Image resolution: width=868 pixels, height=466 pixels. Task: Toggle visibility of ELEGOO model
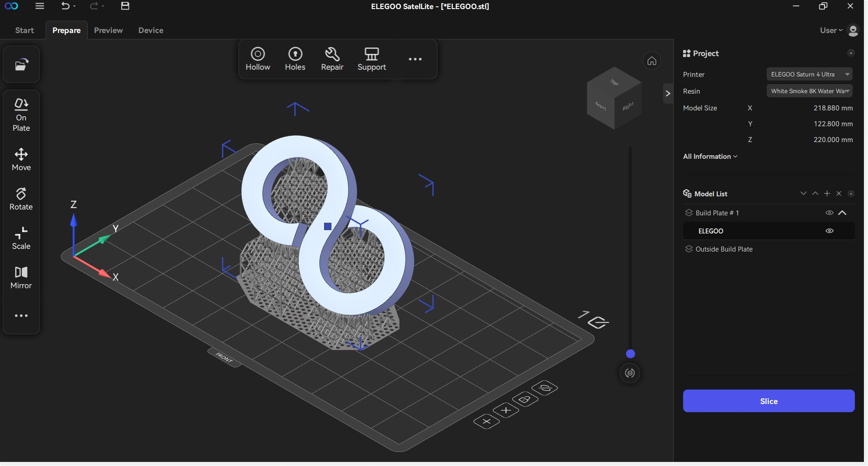[829, 231]
